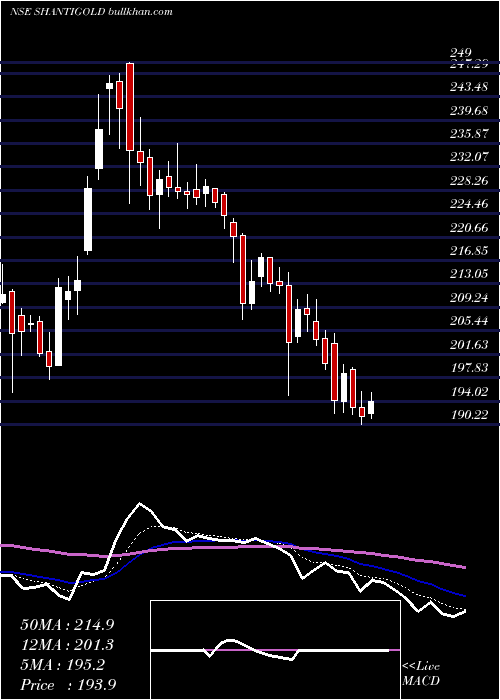500x700 pixels.
Task: Select the 249 price axis label
Action: pyautogui.click(x=462, y=54)
